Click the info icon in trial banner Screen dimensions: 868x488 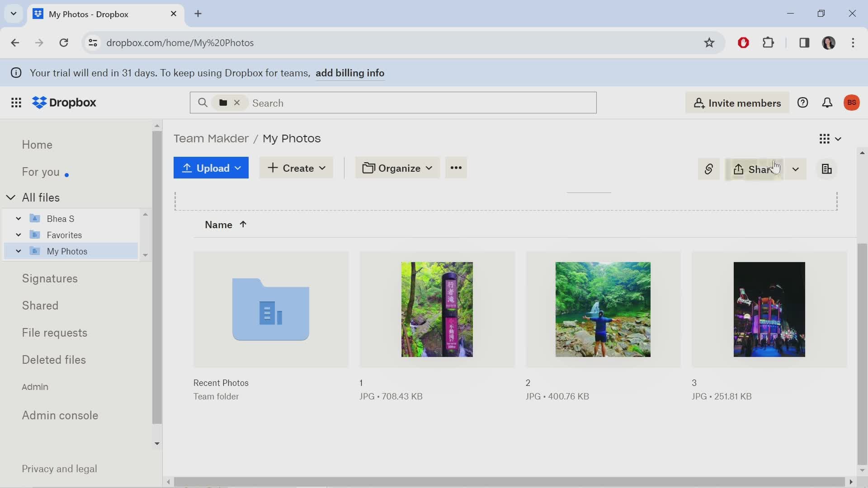tap(16, 73)
